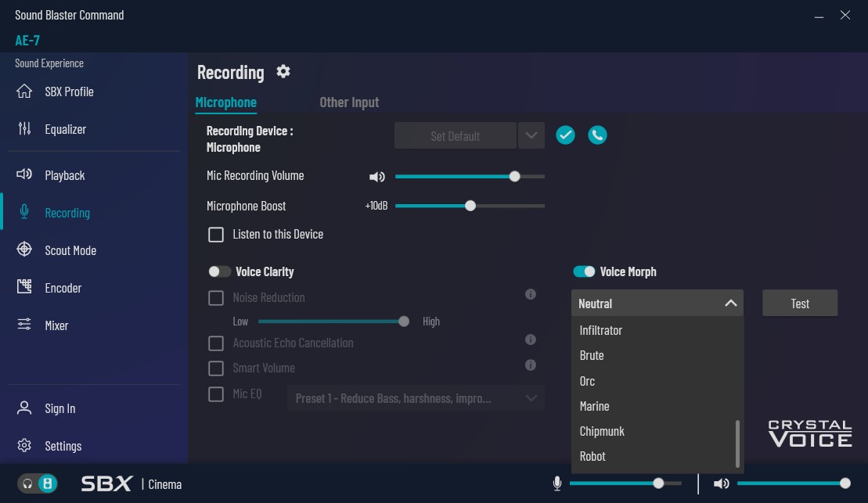Toggle headphone/speaker output switch in bottom bar
868x503 pixels.
pyautogui.click(x=37, y=483)
